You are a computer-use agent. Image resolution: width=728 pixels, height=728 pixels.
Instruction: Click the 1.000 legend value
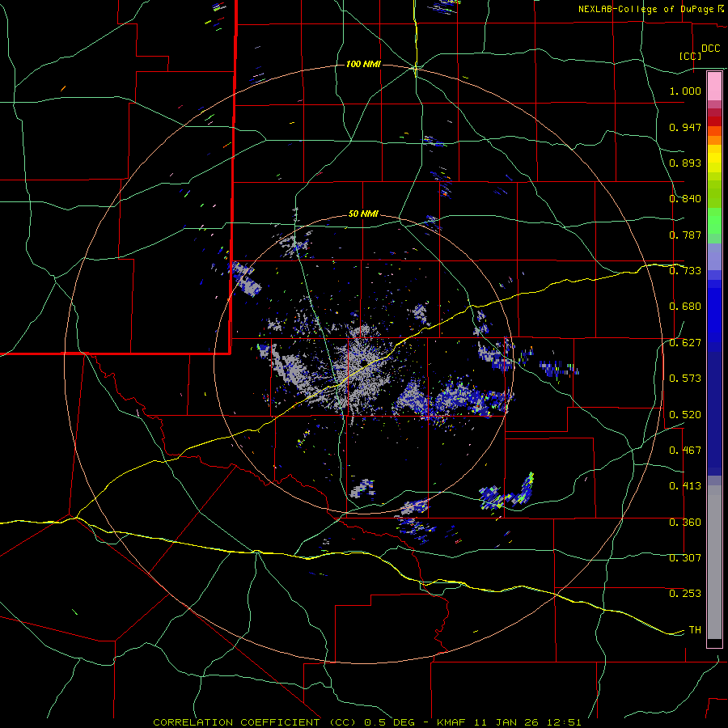(x=685, y=91)
